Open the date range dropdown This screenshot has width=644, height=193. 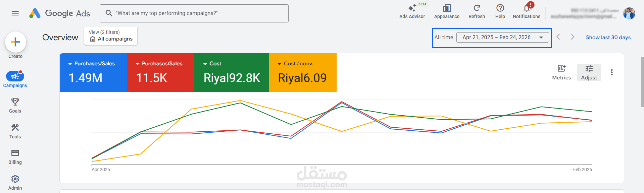(502, 38)
